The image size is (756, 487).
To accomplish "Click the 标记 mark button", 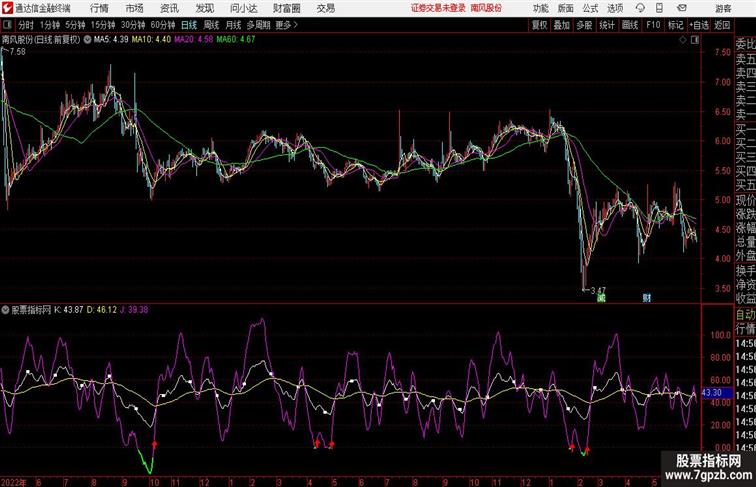I will pos(675,25).
